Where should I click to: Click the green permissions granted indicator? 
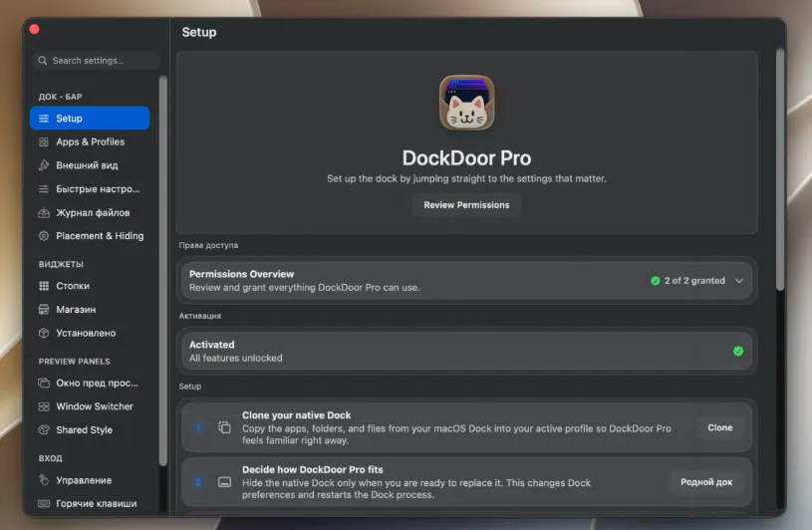pos(656,281)
